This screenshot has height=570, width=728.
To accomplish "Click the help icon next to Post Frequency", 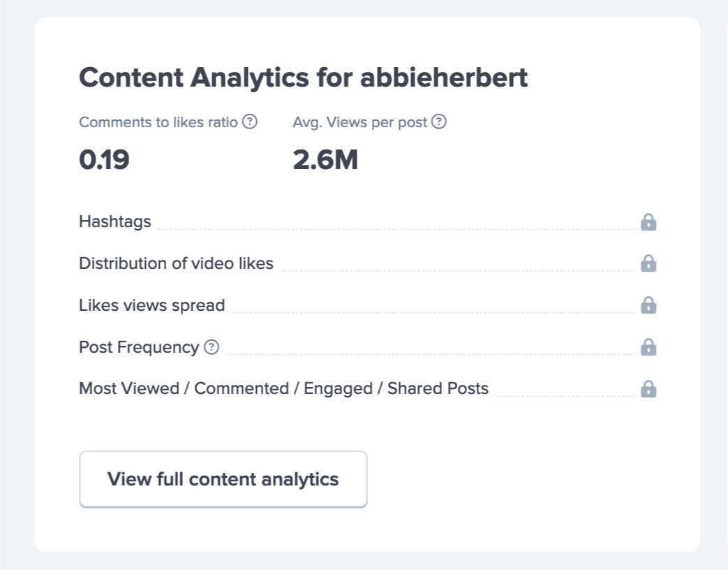I will pos(211,347).
